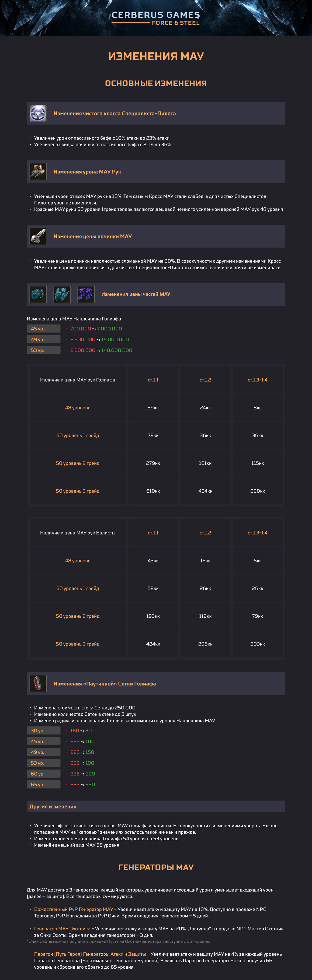Click the 65 ур. net radius badge

44,784
